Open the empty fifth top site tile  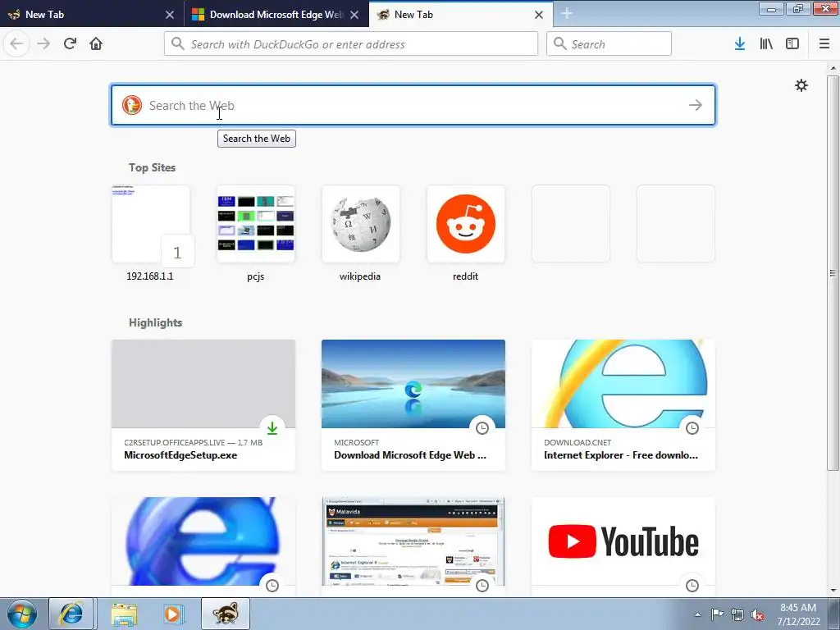(x=571, y=224)
